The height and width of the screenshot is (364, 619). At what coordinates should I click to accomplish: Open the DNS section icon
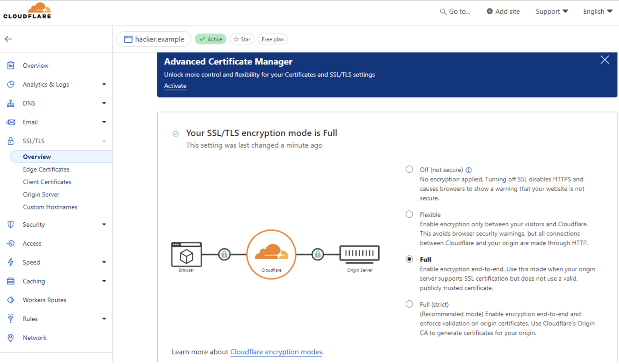pyautogui.click(x=10, y=103)
